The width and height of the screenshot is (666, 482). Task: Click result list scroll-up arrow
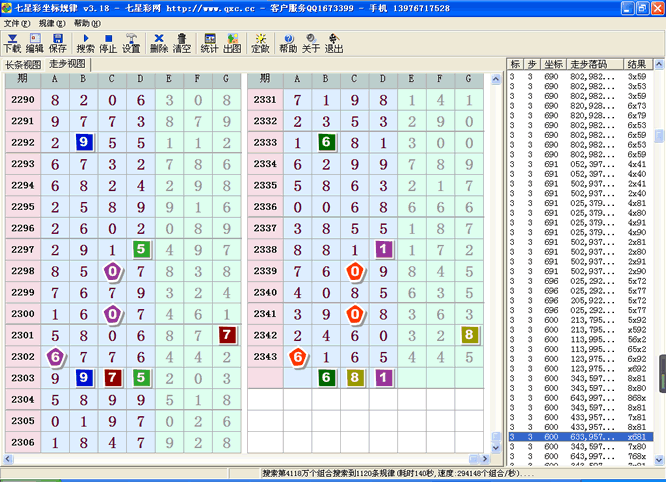pos(659,65)
